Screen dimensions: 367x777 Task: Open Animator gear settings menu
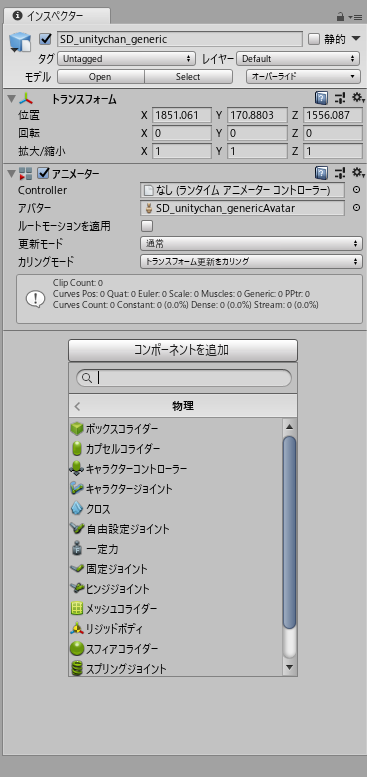pos(358,173)
